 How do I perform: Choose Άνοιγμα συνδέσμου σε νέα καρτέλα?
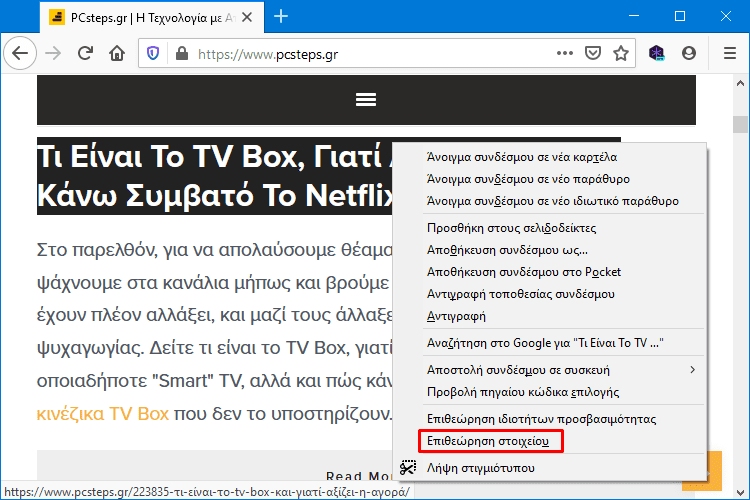tap(550, 157)
